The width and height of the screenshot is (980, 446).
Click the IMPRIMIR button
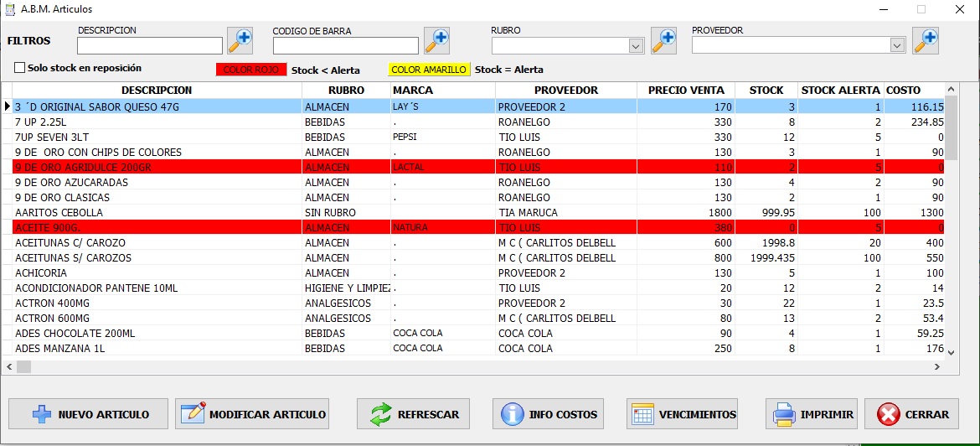813,414
